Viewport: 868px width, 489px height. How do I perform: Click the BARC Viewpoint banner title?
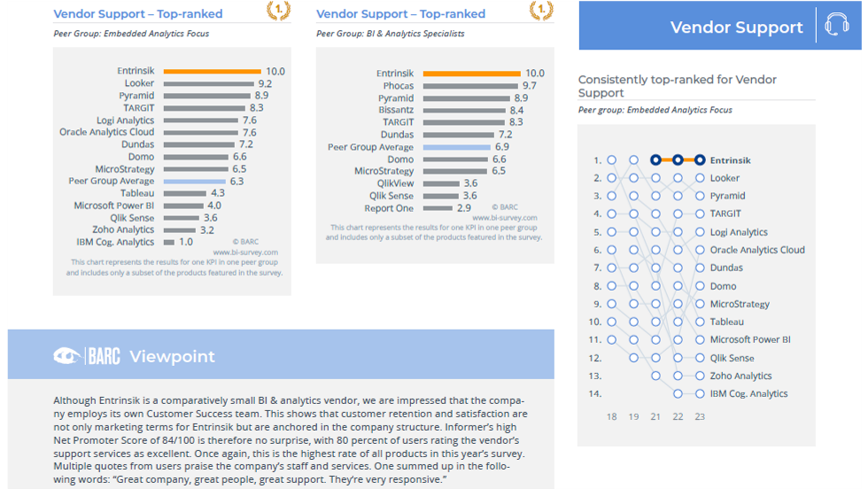pyautogui.click(x=172, y=356)
